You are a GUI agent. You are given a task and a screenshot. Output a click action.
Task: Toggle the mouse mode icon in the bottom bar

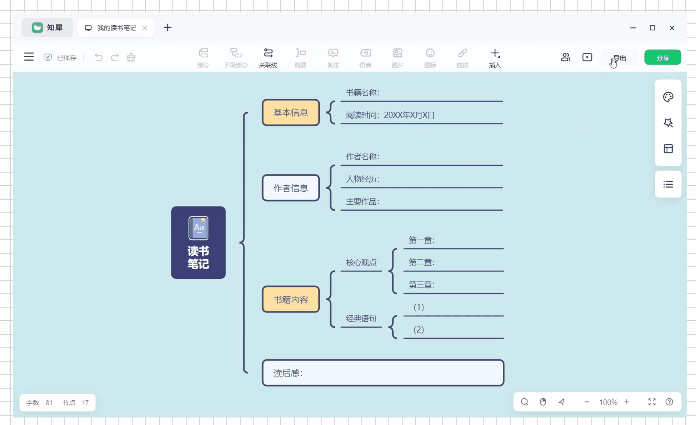pyautogui.click(x=543, y=402)
